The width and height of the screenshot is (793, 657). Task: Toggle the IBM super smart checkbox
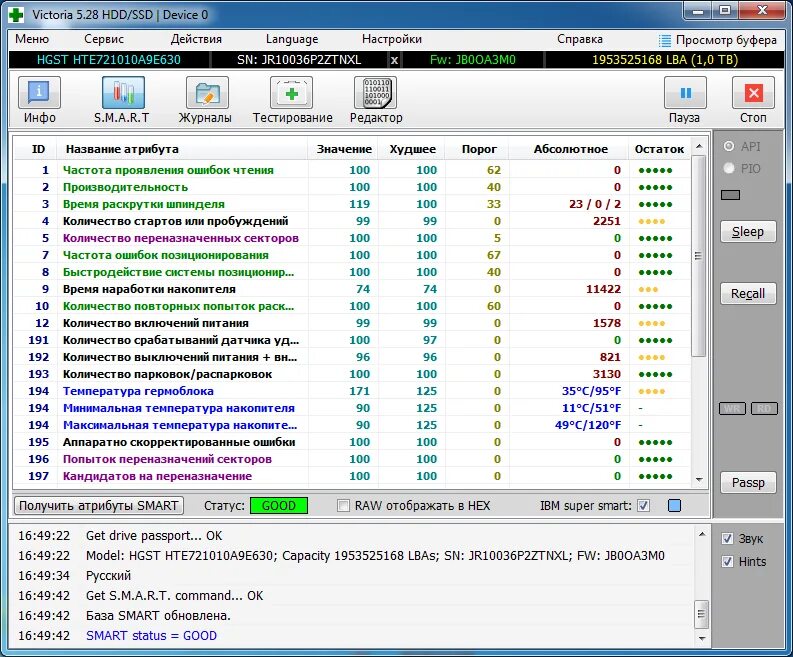(x=643, y=505)
